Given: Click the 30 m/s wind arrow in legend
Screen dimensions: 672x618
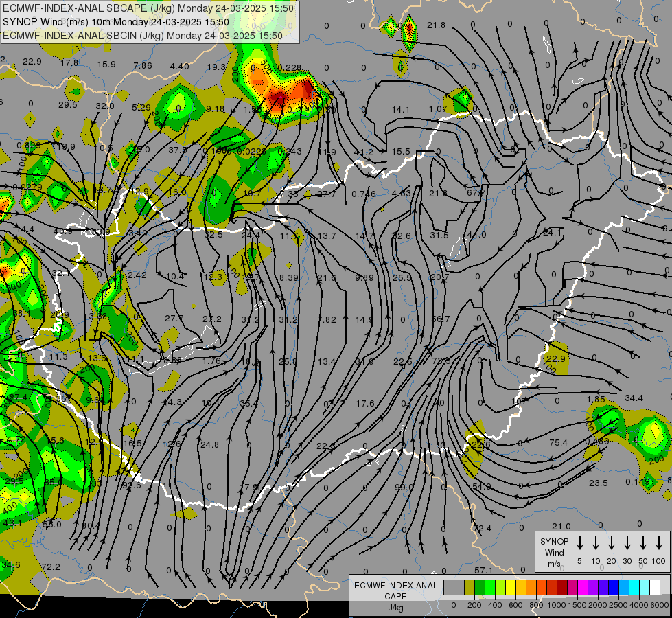Looking at the screenshot, I should [627, 543].
